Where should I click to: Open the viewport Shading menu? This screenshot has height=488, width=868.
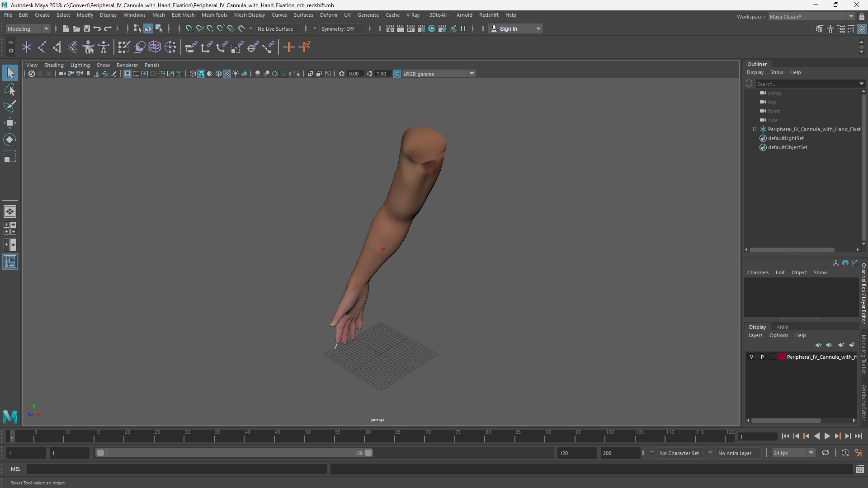tap(54, 65)
